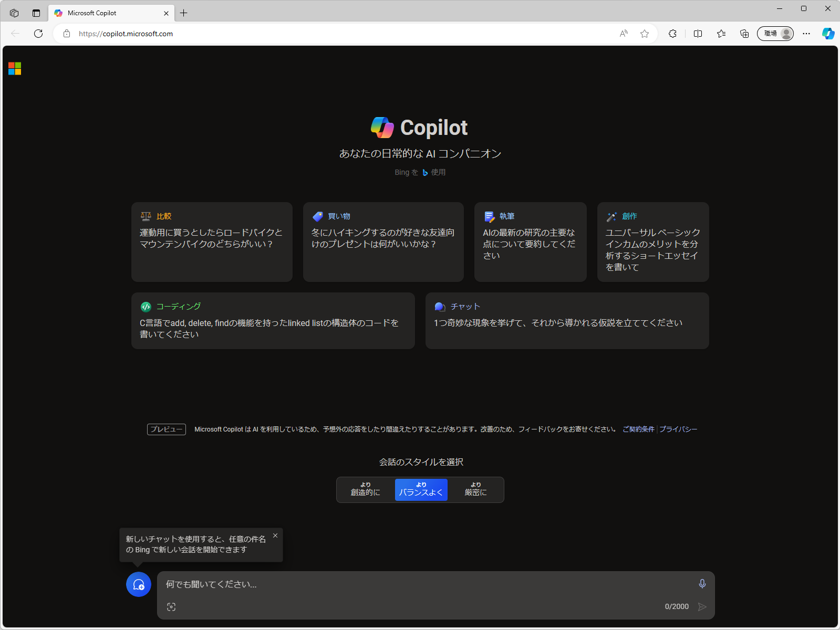Open the Copilot sidebar icon in toolbar
840x630 pixels.
click(x=828, y=34)
